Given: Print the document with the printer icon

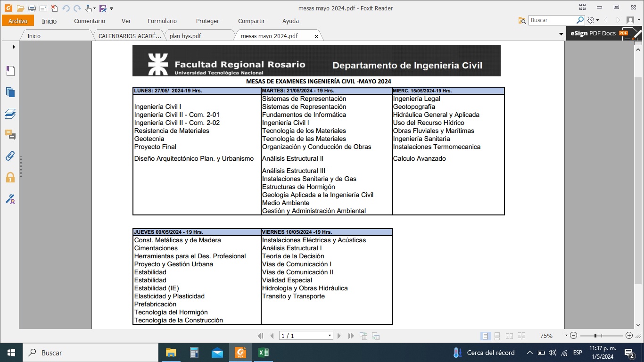Looking at the screenshot, I should (32, 8).
